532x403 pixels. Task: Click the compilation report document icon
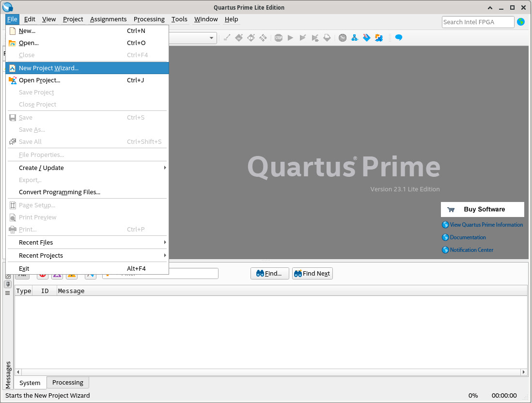[327, 38]
